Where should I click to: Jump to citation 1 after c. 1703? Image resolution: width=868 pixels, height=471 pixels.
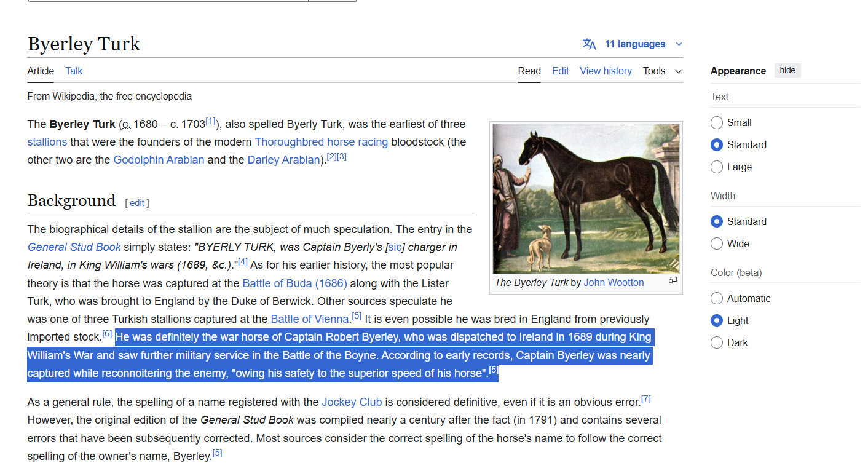pos(211,121)
